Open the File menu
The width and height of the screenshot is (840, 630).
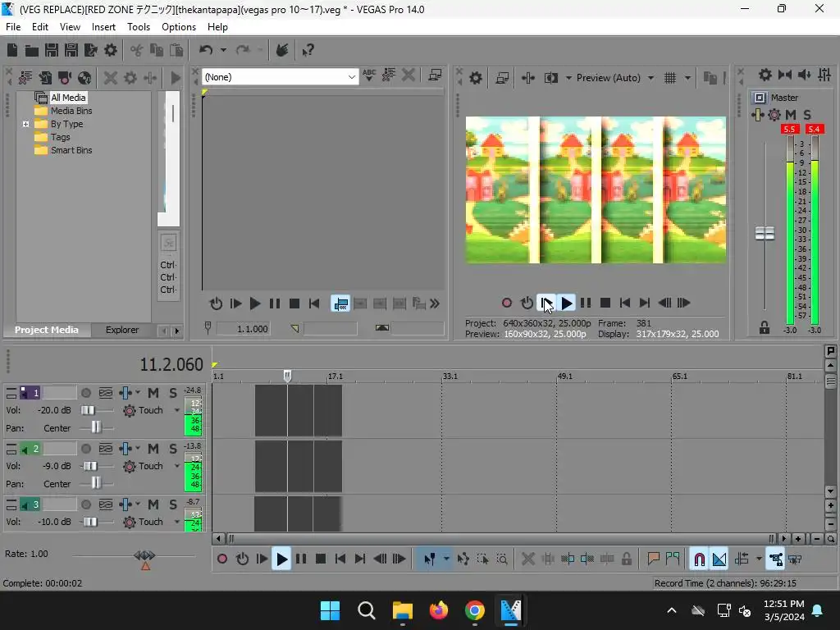pos(13,27)
